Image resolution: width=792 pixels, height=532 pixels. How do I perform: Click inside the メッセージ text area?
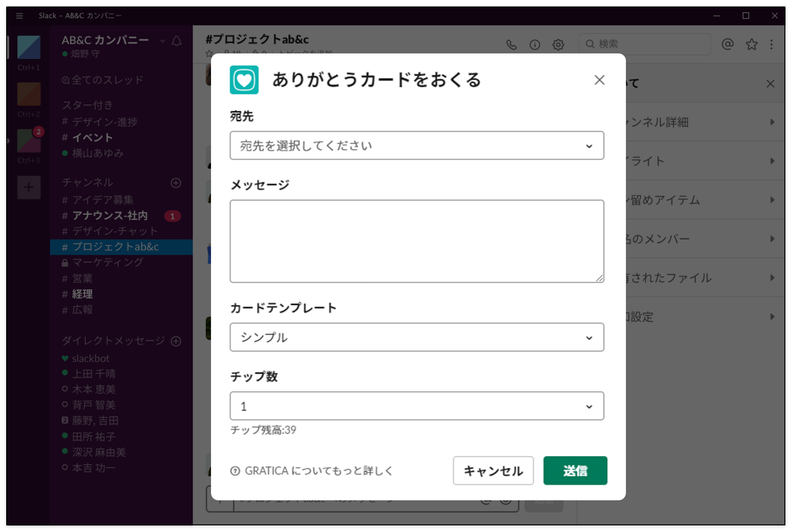416,241
